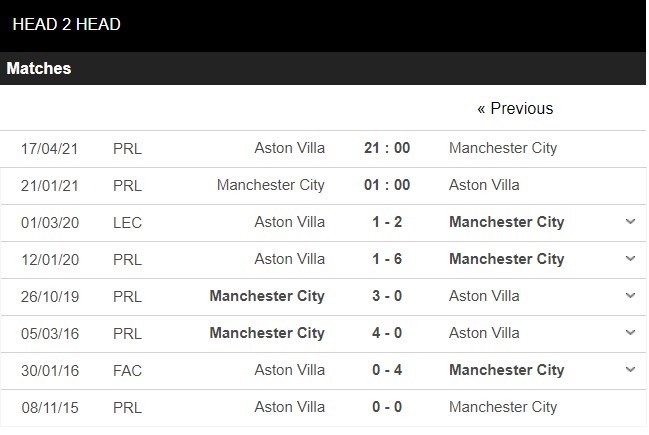
Task: Open the 21 : 00 fixture on 17/04/21
Action: pyautogui.click(x=387, y=148)
